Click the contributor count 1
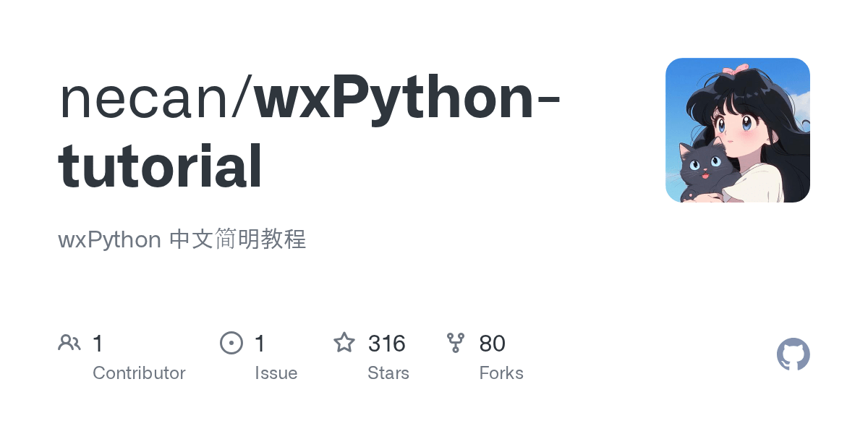The image size is (868, 434). pyautogui.click(x=98, y=344)
